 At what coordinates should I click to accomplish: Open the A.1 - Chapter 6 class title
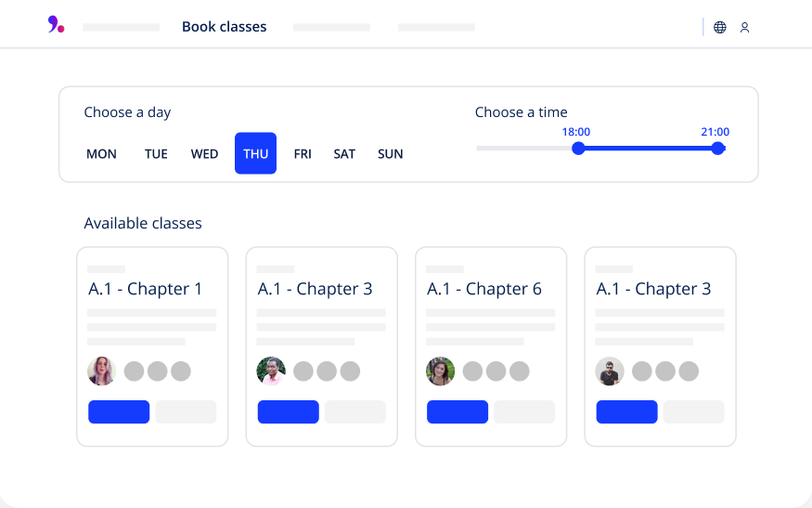click(x=484, y=289)
